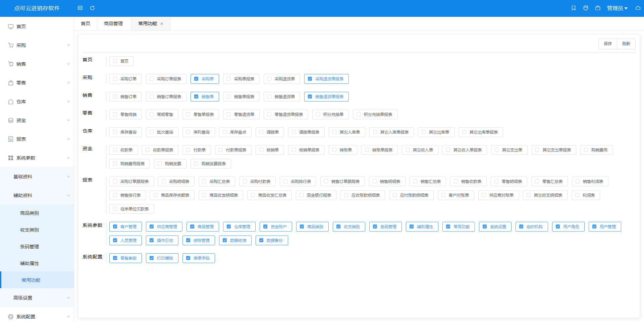Click the 系统配置 gear icon in sidebar
This screenshot has height=322, width=644.
click(x=11, y=317)
